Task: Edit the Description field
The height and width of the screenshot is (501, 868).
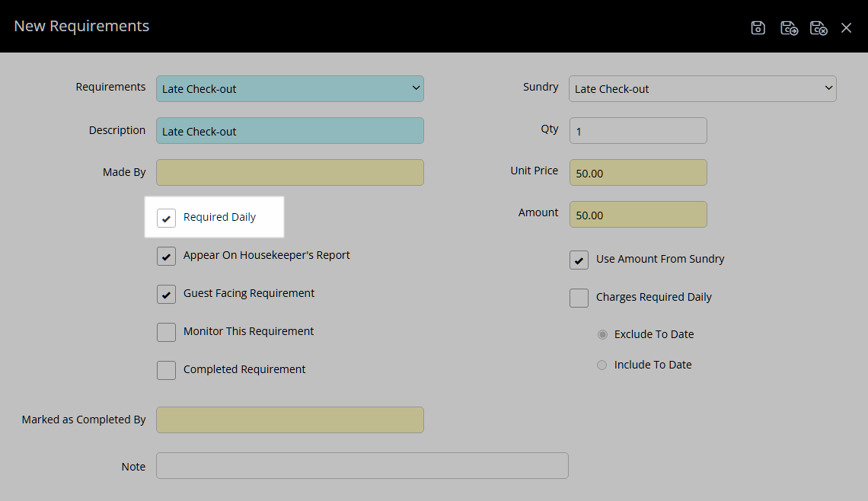Action: pos(290,131)
